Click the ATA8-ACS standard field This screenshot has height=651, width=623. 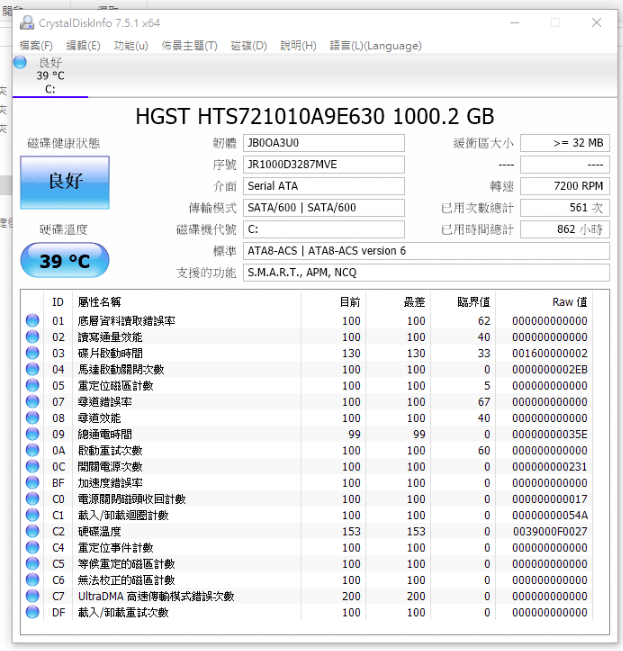(x=426, y=251)
